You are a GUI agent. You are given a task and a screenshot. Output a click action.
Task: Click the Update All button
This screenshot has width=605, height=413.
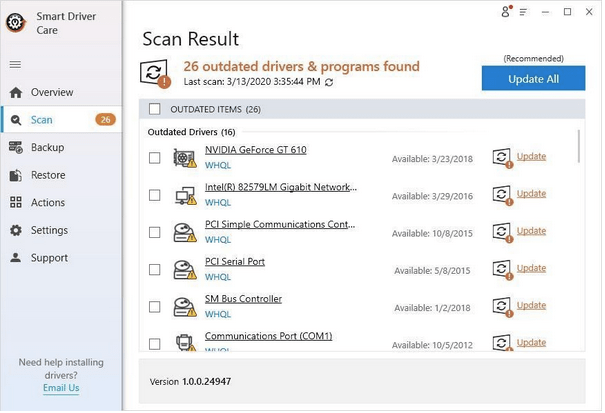(533, 79)
